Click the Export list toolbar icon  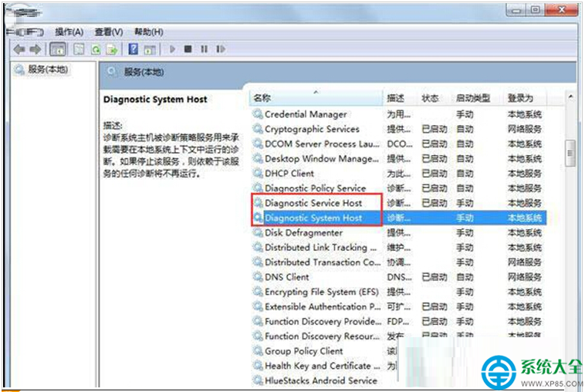point(112,49)
